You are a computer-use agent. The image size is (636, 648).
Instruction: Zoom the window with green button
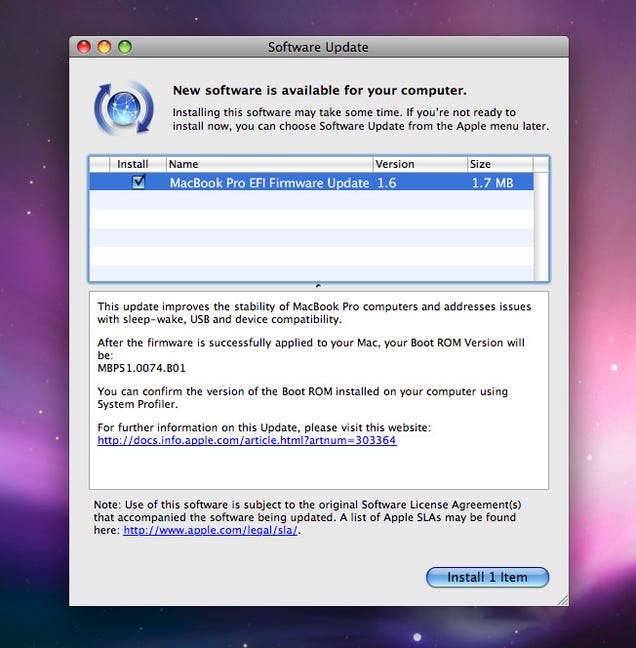click(x=125, y=47)
